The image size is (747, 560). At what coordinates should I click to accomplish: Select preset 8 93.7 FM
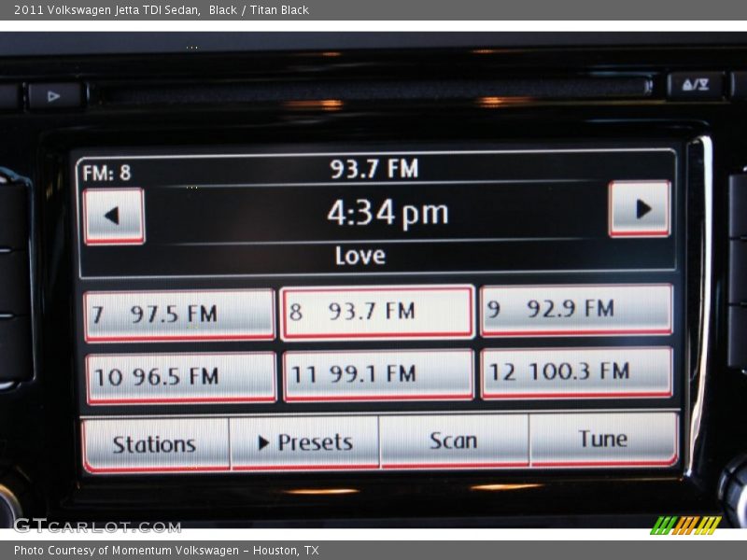(x=377, y=313)
